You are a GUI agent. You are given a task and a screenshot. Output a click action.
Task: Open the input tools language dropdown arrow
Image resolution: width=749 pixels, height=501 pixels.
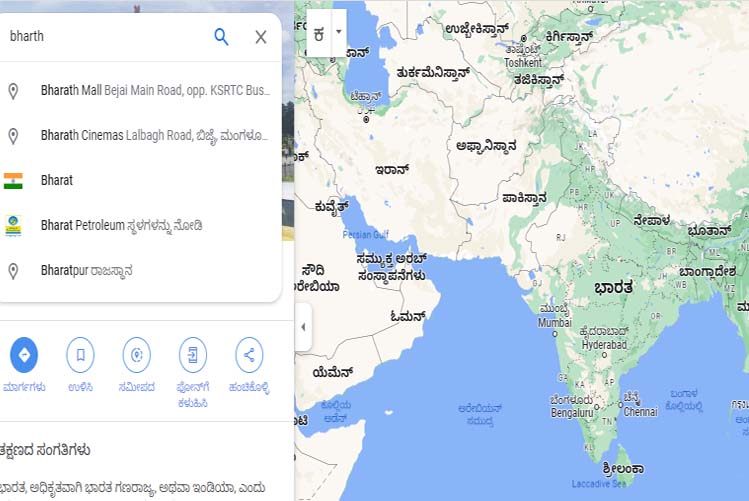pos(338,32)
